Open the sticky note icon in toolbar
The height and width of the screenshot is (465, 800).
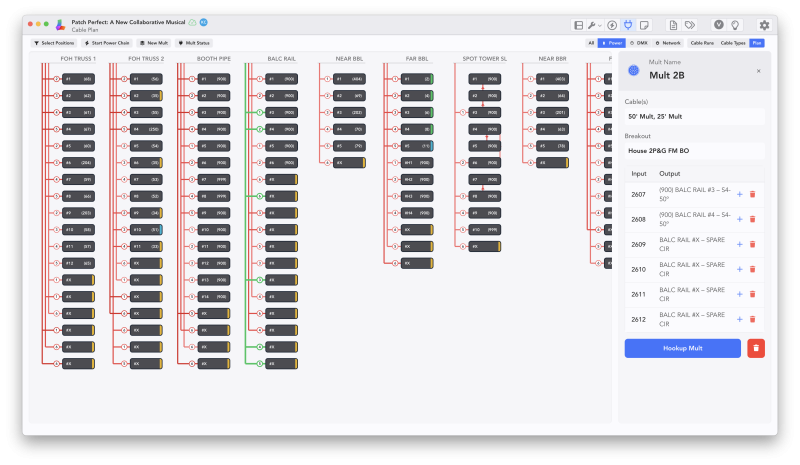pos(644,25)
